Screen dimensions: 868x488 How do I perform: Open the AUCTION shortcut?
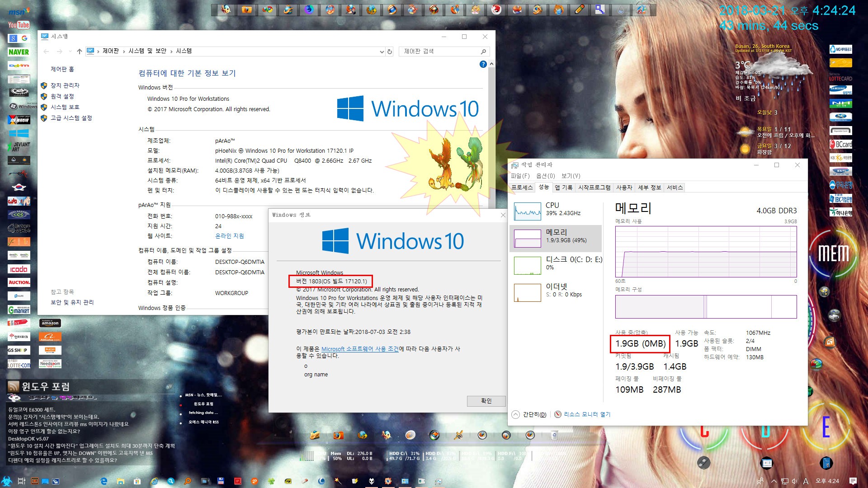(x=19, y=282)
